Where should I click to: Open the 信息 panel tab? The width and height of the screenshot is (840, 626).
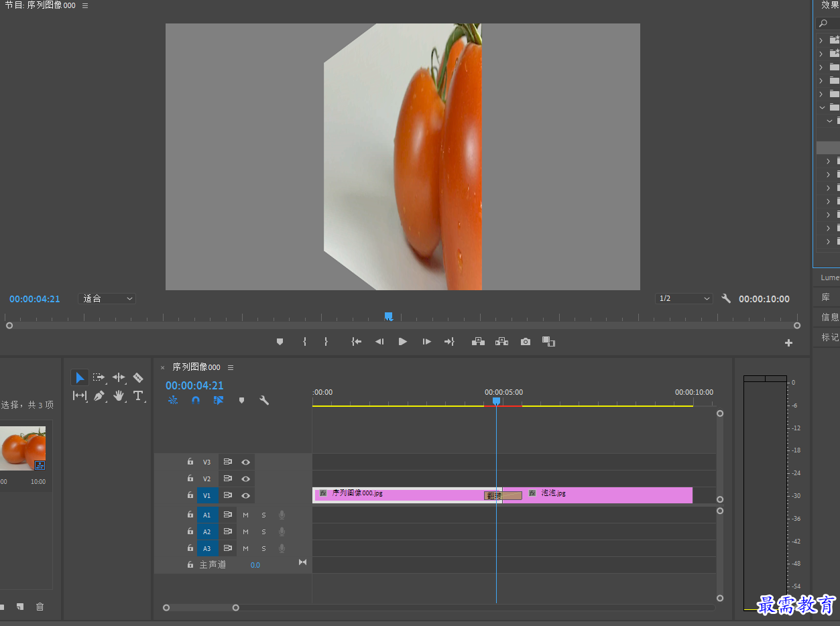pos(830,317)
